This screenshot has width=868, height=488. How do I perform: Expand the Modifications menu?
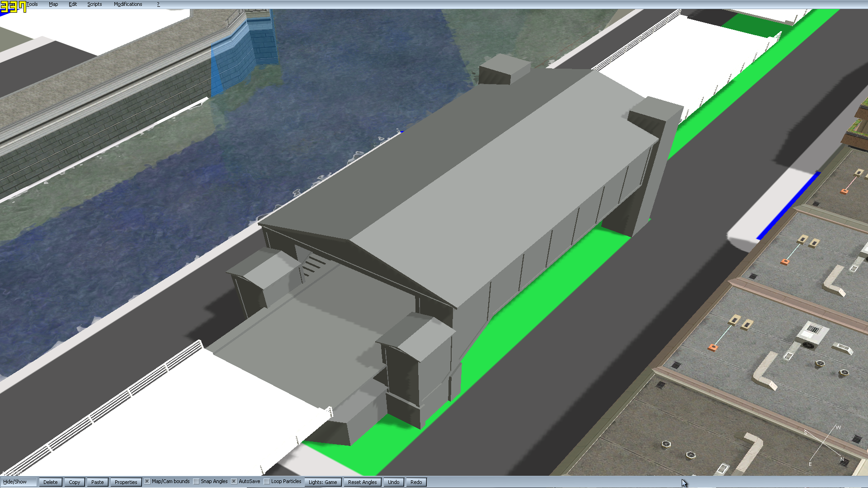point(128,4)
